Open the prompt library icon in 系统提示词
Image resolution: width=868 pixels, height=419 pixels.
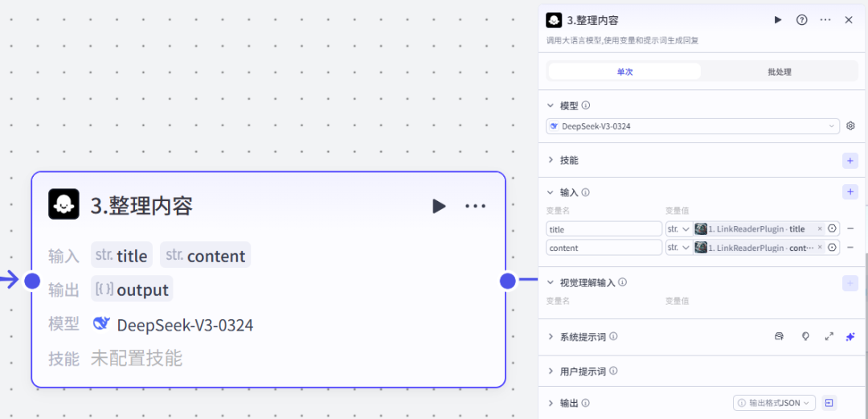coord(780,336)
